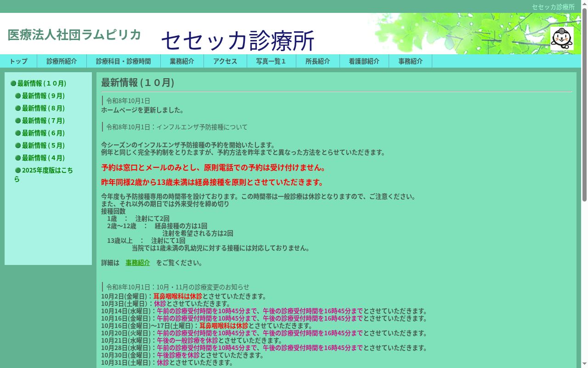
Task: Follow the green 事務紹介 link in article
Action: (138, 263)
